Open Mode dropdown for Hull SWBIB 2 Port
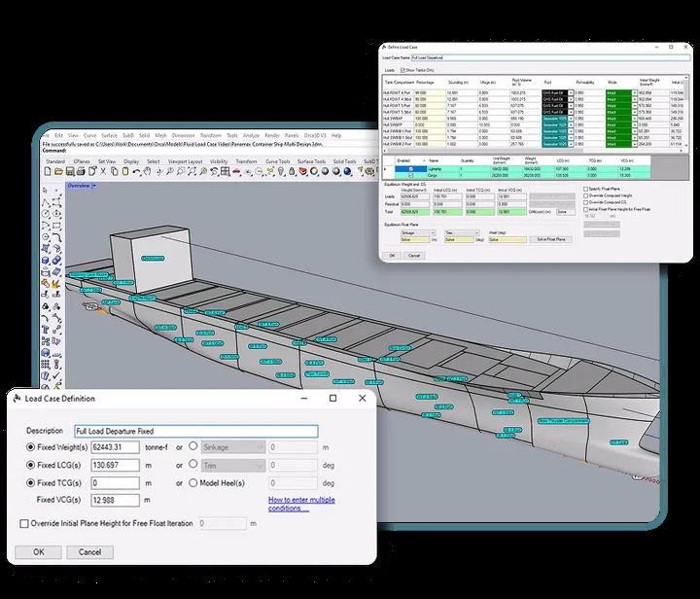Viewport: 700px width, 599px height. (634, 144)
